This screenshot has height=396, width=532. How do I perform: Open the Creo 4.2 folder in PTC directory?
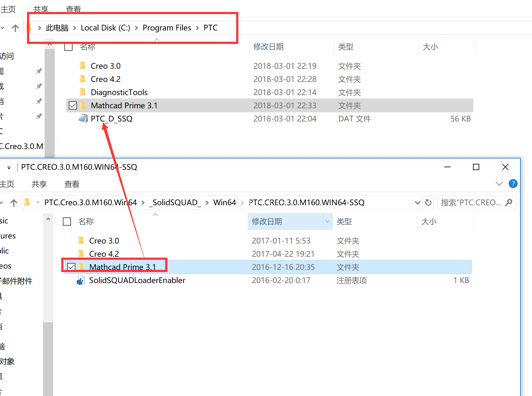point(105,79)
